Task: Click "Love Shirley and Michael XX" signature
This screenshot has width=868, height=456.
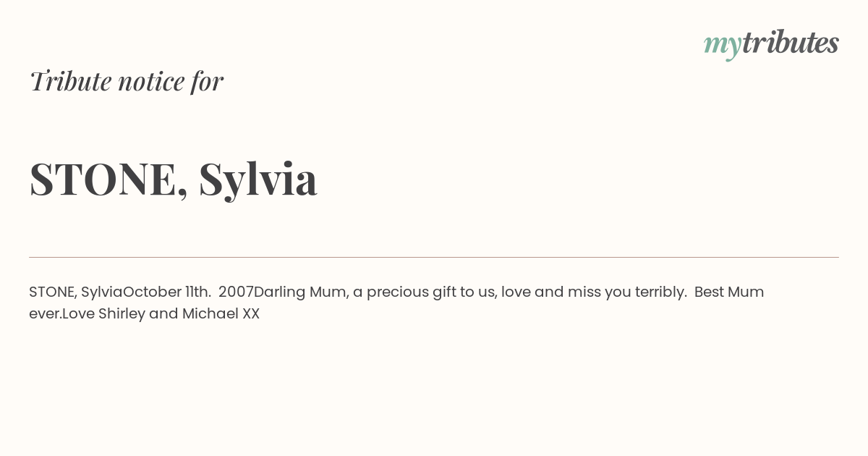Action: [161, 314]
